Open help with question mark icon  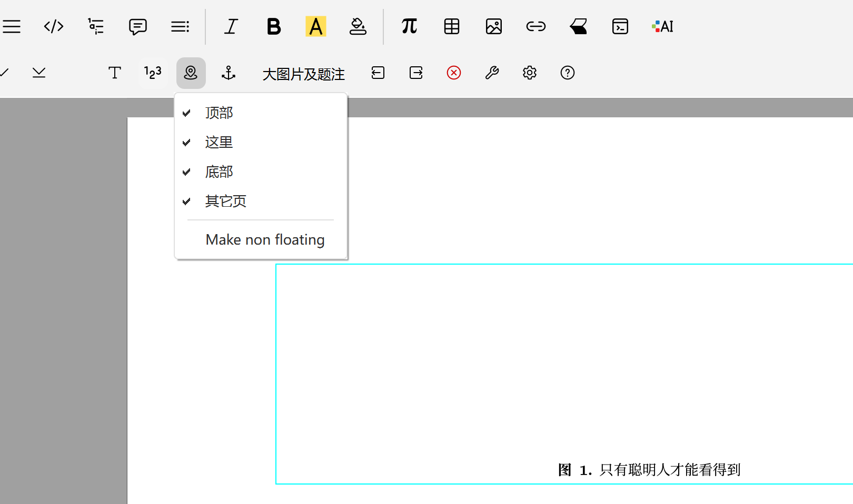coord(568,73)
